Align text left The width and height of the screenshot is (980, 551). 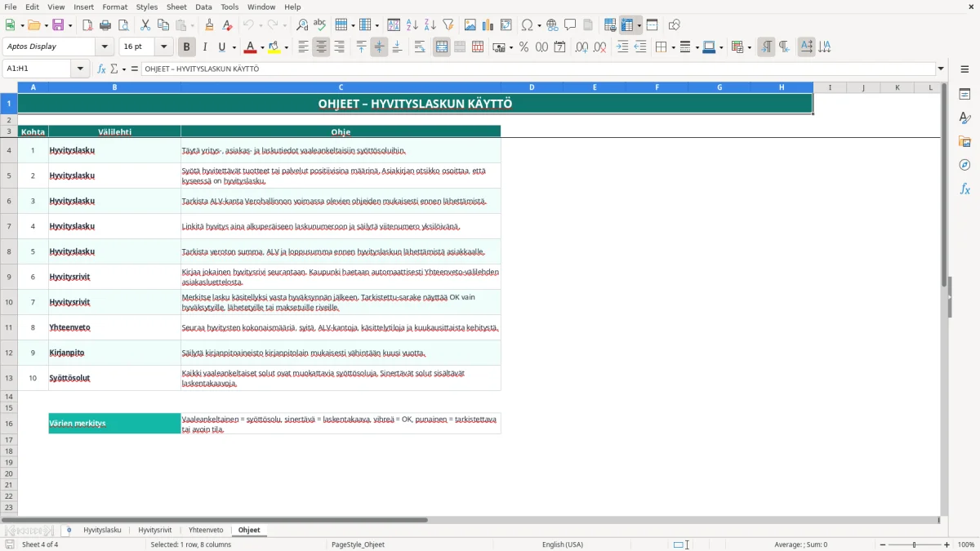pyautogui.click(x=303, y=47)
